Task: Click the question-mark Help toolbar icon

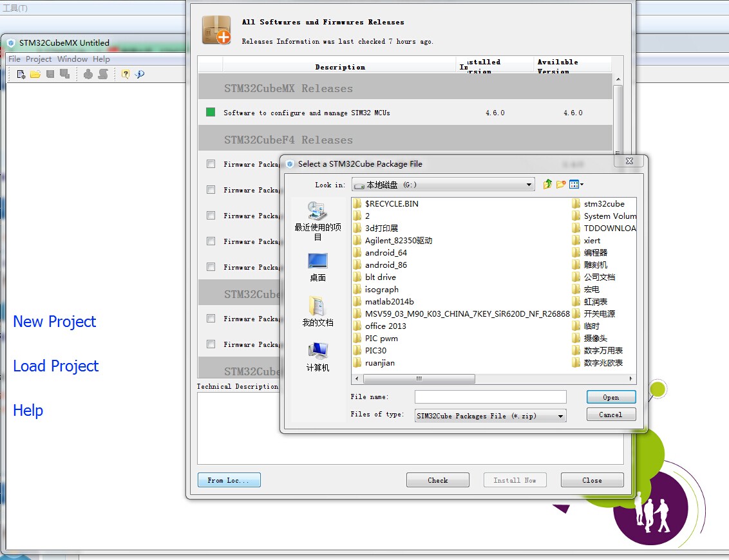Action: [x=125, y=74]
